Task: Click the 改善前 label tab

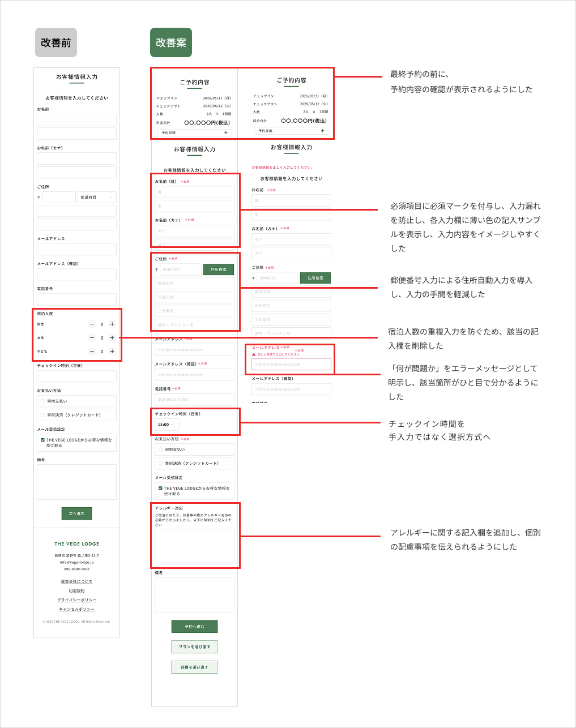Action: coord(56,42)
